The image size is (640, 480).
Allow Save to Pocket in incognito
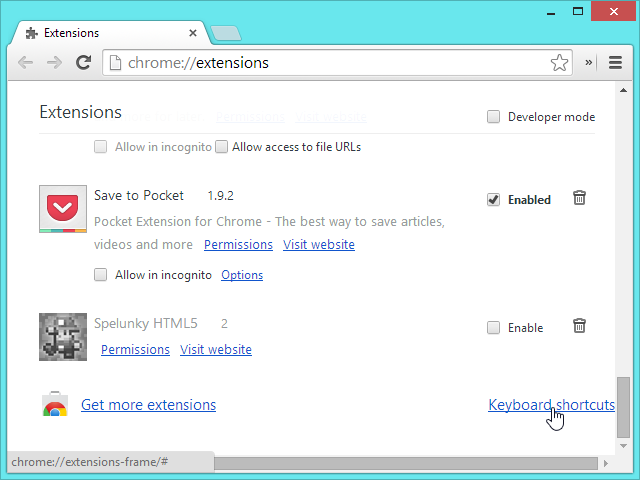pos(100,275)
